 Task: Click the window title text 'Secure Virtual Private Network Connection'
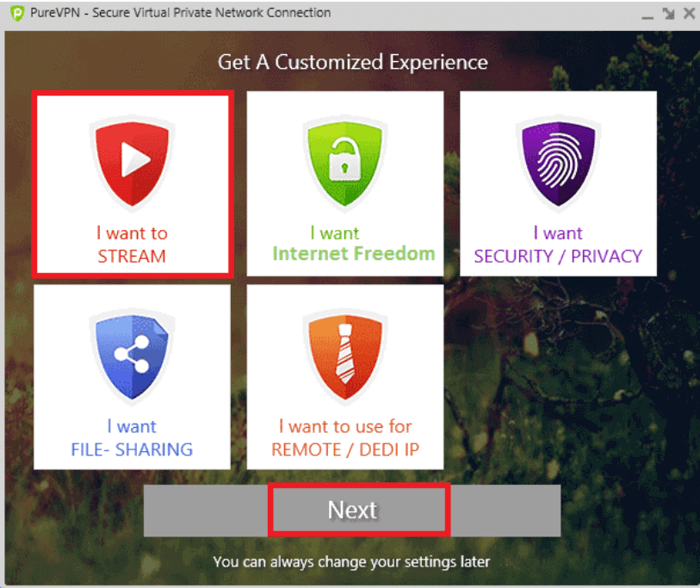211,13
